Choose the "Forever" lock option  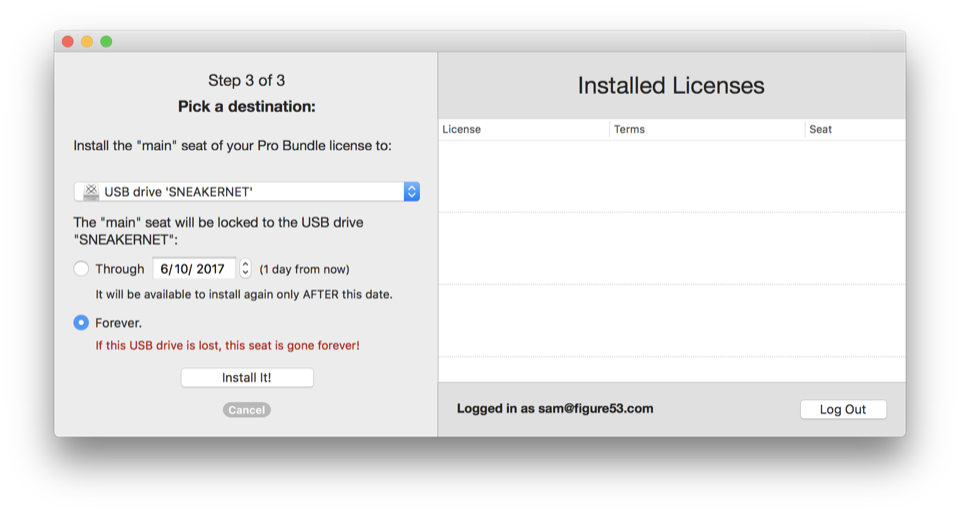coord(81,323)
